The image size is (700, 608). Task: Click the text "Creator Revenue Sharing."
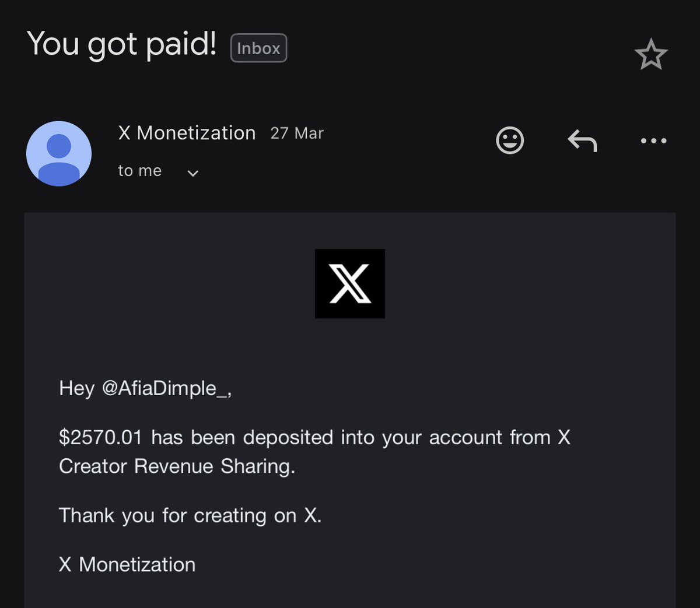pos(177,466)
